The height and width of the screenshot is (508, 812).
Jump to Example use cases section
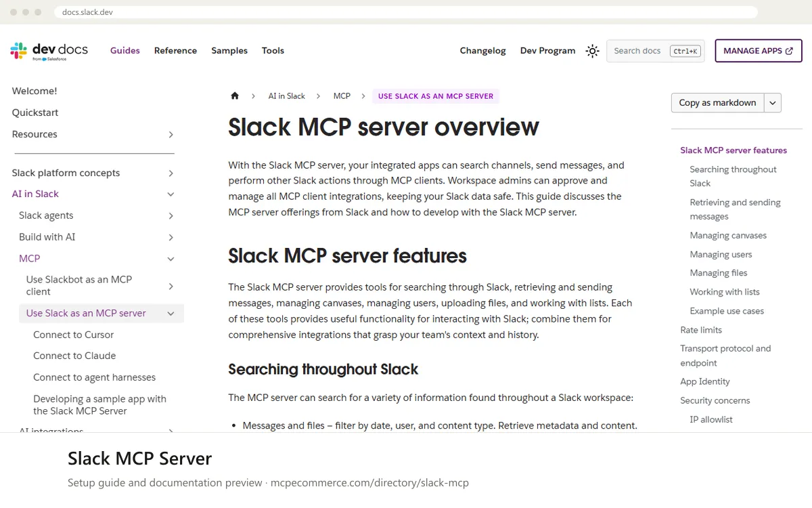[x=727, y=311]
